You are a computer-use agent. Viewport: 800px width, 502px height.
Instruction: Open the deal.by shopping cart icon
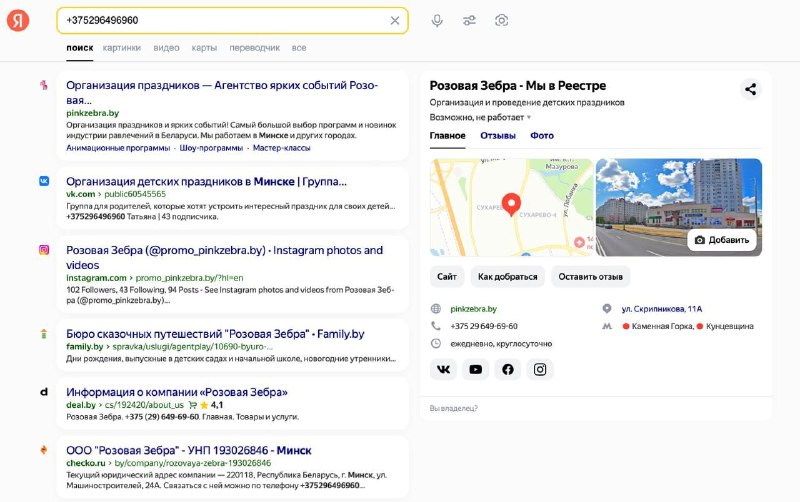point(192,405)
